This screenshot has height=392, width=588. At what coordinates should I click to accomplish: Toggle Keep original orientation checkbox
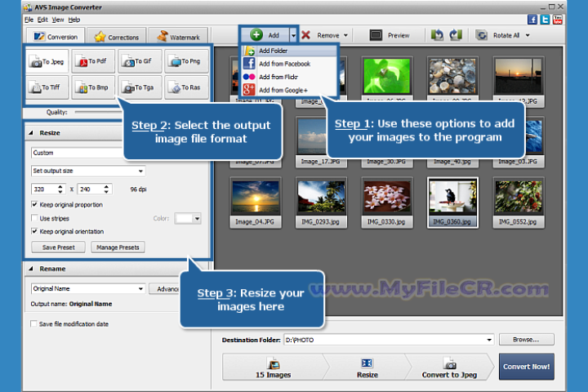[x=34, y=231]
